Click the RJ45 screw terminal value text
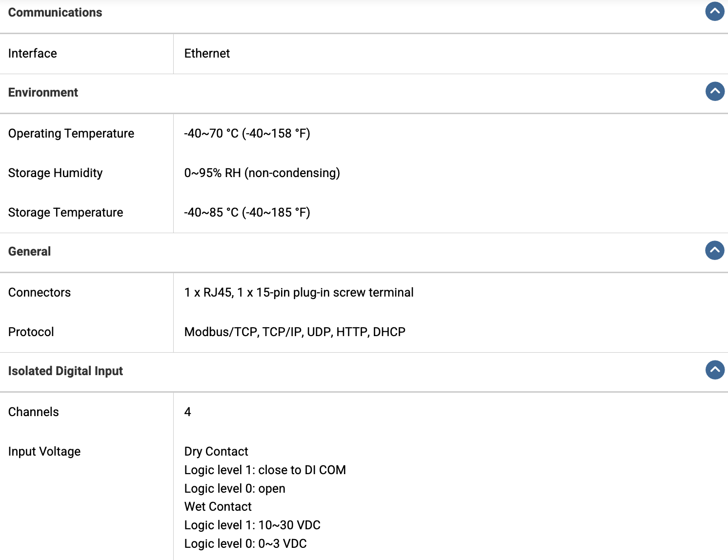 pos(299,293)
